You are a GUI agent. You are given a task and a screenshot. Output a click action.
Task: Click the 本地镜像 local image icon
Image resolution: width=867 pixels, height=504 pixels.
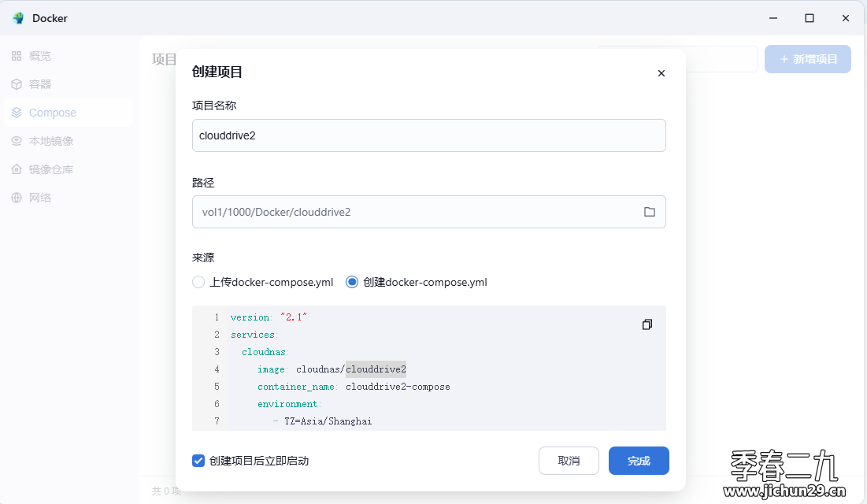tap(17, 141)
